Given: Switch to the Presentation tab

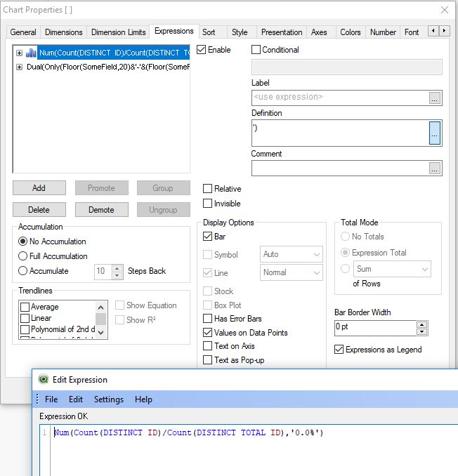Looking at the screenshot, I should coord(282,32).
